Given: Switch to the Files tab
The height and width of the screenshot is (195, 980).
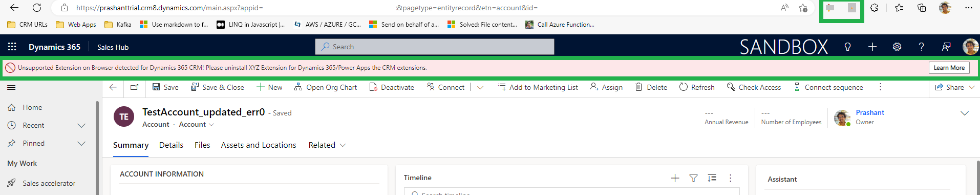Looking at the screenshot, I should pos(202,145).
